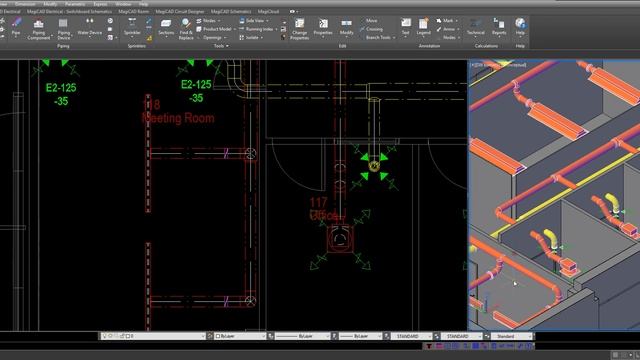Choose the Water Device tool
Screen dimensions: 640x360
coord(89,27)
